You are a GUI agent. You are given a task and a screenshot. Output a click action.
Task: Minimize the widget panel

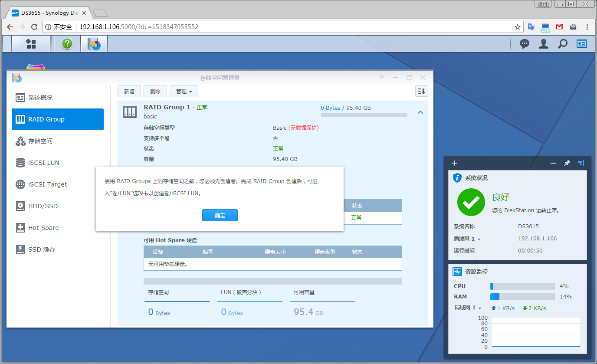553,163
